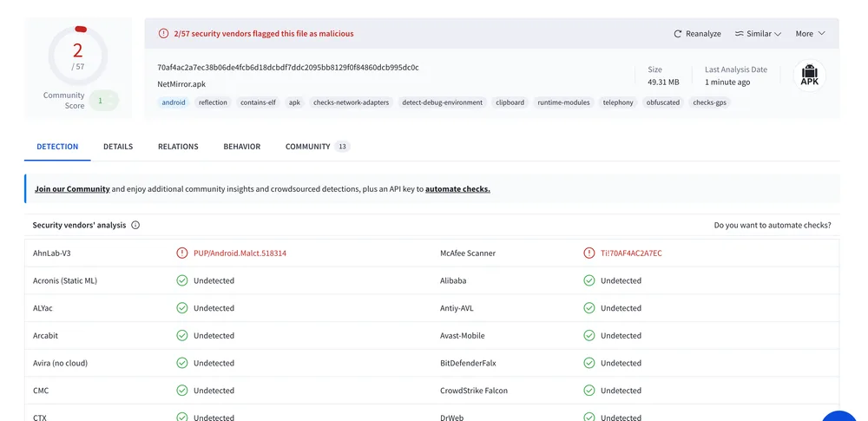Click the info icon beside Security vendors' analysis

pyautogui.click(x=135, y=226)
